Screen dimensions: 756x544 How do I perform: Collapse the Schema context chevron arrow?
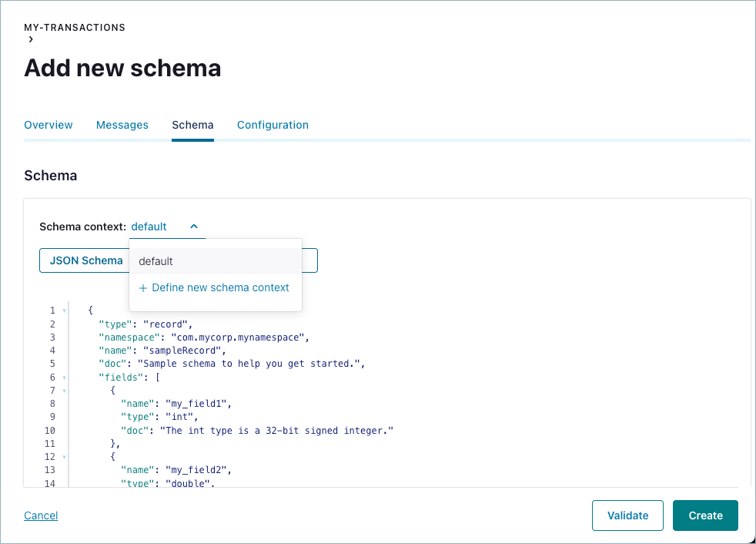[194, 227]
